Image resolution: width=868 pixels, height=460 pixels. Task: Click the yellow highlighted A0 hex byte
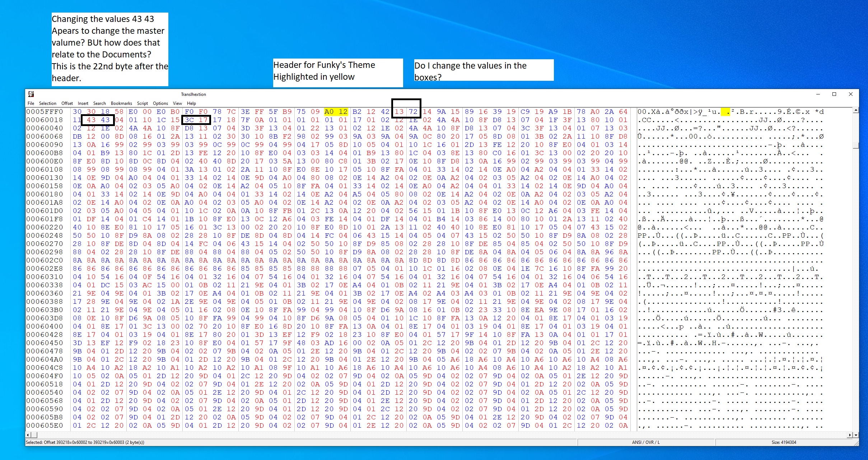coord(329,112)
